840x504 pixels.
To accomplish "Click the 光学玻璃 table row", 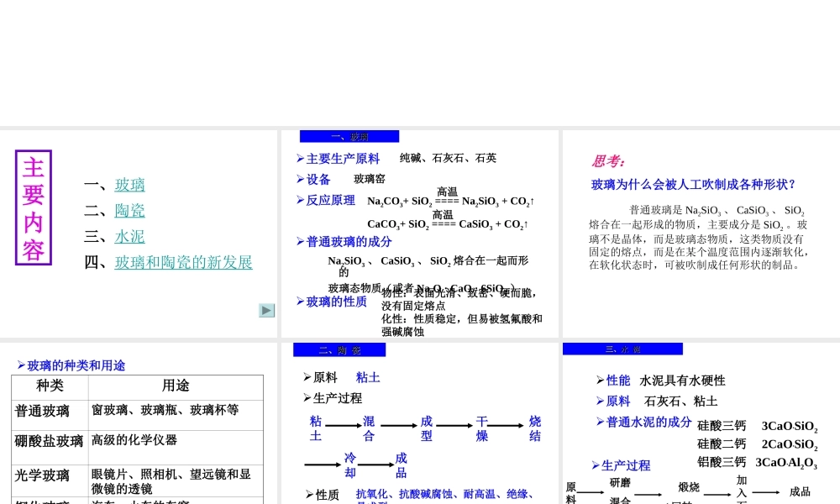I will pos(48,475).
